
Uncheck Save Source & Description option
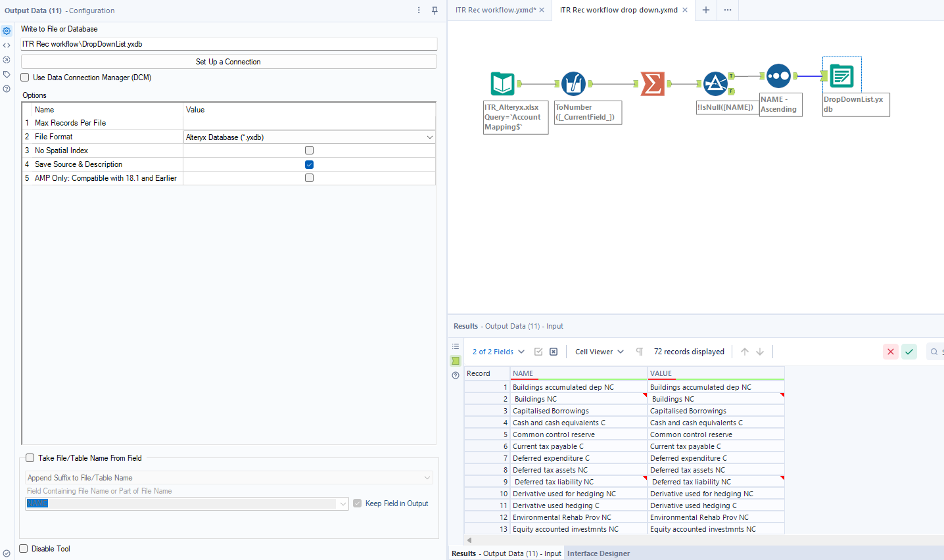(309, 164)
